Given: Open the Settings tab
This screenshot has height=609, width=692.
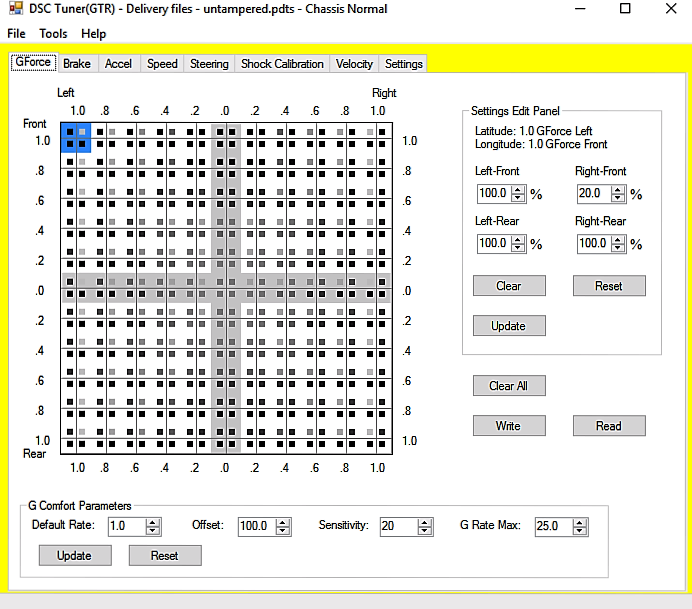Looking at the screenshot, I should [x=403, y=64].
